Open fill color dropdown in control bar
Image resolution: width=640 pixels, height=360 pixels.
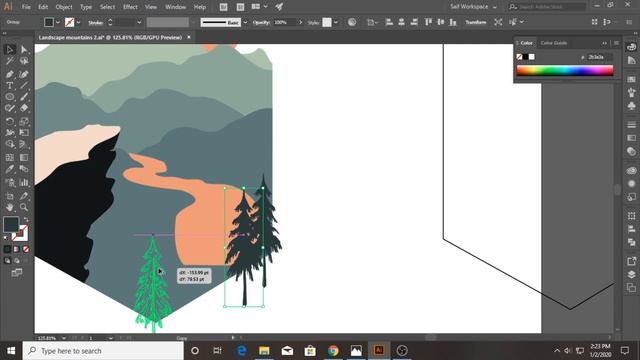point(58,22)
